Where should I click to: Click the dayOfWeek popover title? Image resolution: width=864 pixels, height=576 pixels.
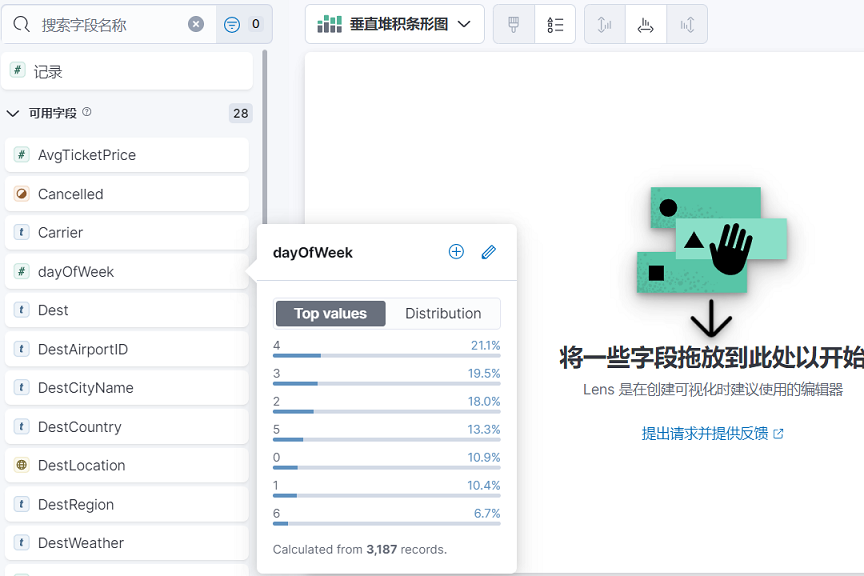[312, 252]
